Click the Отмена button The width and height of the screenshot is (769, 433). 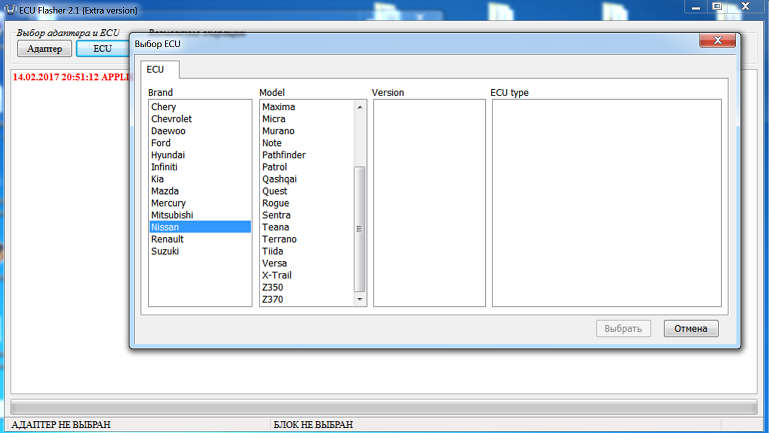point(691,329)
